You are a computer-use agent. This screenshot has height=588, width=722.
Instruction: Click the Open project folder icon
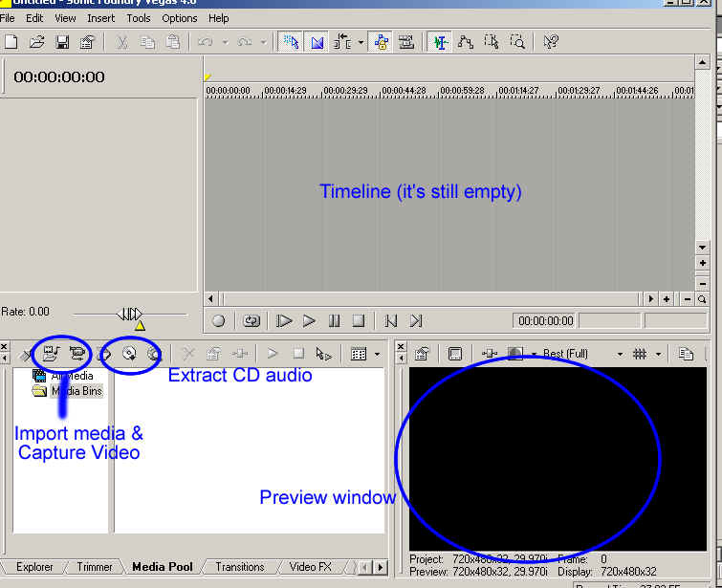(x=36, y=42)
